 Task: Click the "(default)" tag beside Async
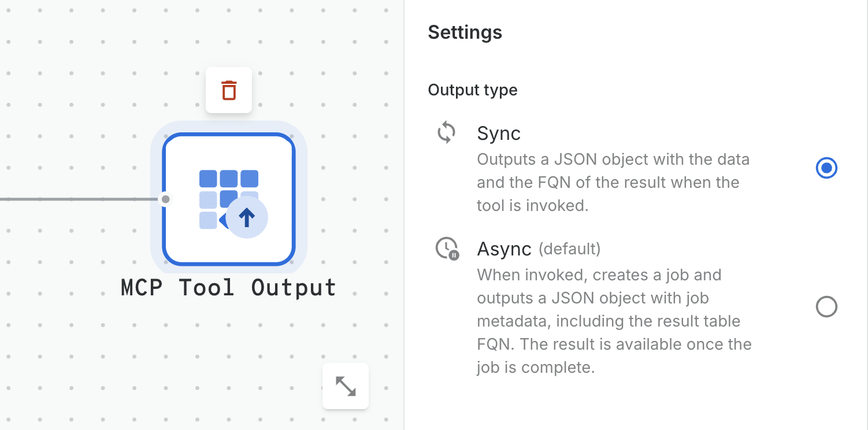(570, 249)
